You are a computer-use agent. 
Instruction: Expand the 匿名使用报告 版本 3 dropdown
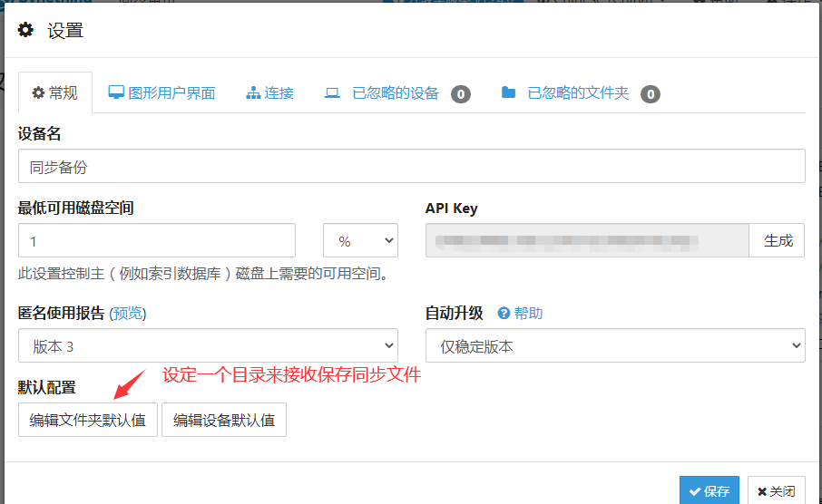[x=208, y=346]
